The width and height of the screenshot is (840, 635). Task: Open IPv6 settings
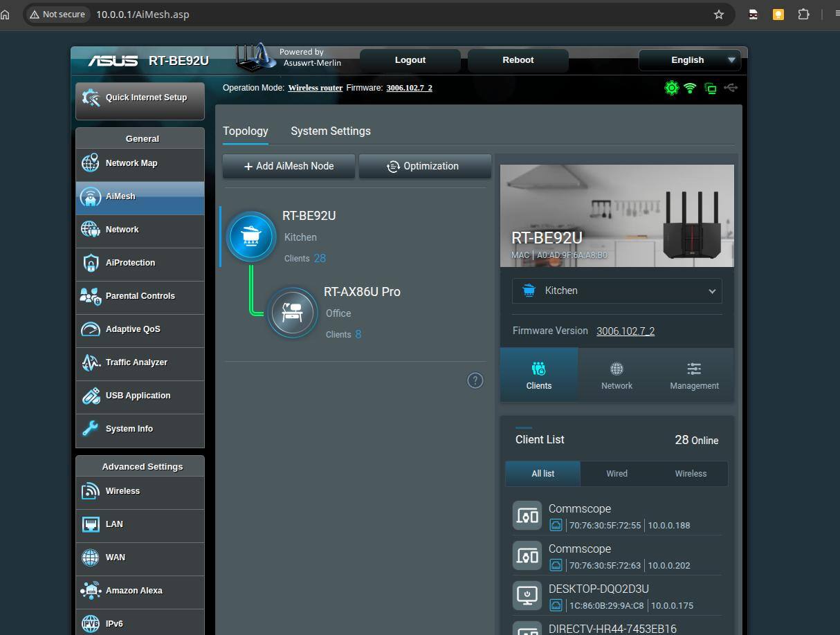tap(140, 624)
